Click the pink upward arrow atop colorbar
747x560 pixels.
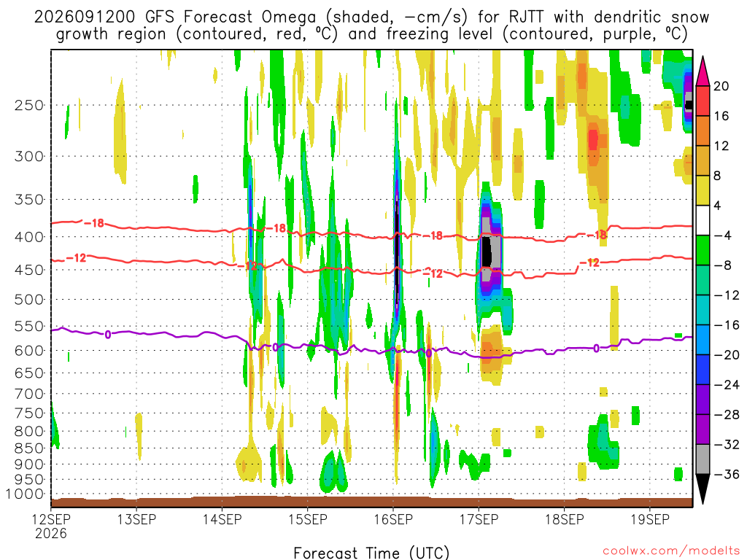703,71
